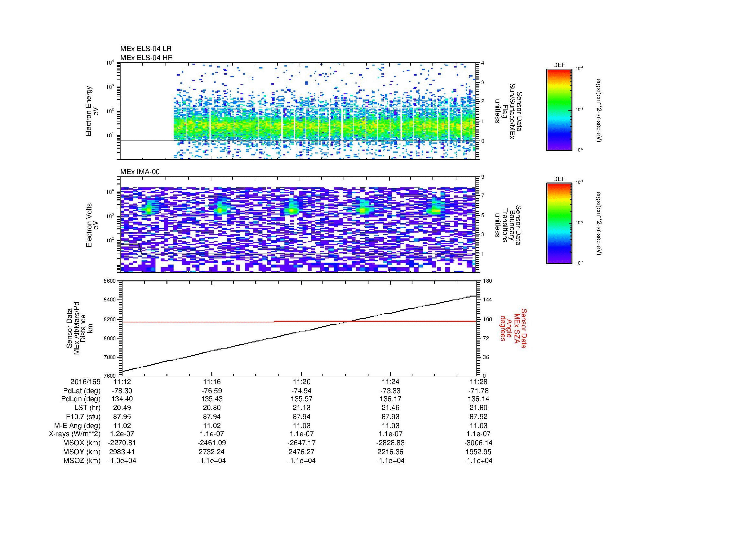Click the 'M-E Ang (deg)' row label
This screenshot has width=756, height=534.
click(x=77, y=426)
